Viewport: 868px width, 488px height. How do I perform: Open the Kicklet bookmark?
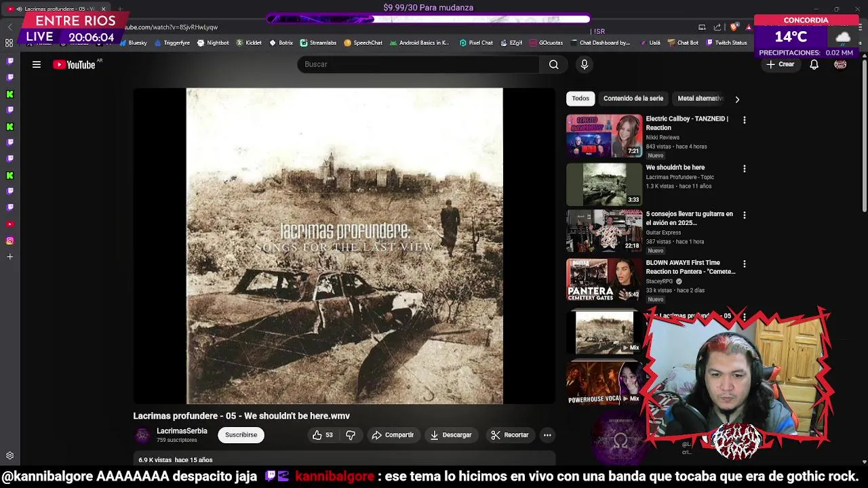249,43
